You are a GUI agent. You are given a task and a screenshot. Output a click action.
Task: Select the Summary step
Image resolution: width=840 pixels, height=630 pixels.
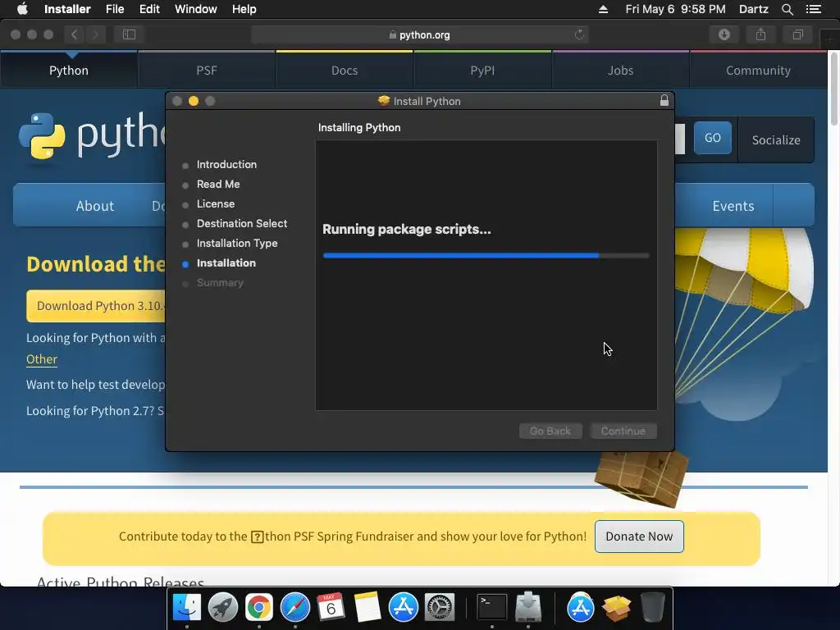click(220, 283)
